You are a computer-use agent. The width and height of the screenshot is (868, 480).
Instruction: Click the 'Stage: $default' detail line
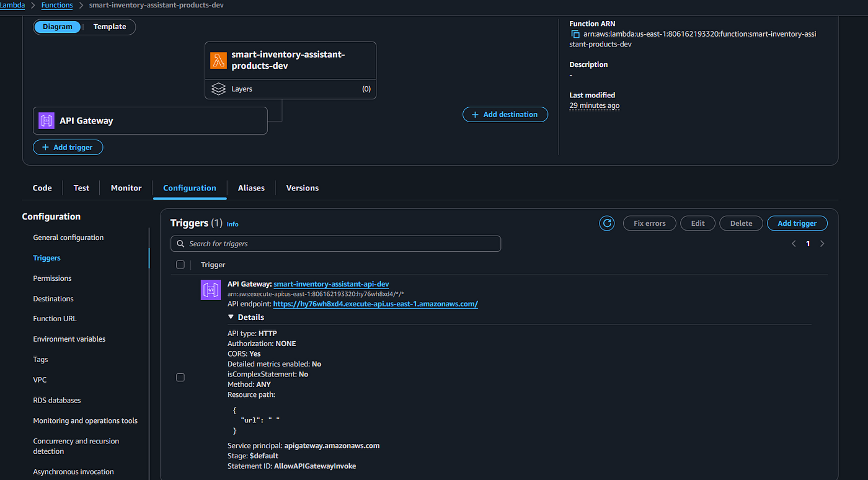pyautogui.click(x=252, y=455)
